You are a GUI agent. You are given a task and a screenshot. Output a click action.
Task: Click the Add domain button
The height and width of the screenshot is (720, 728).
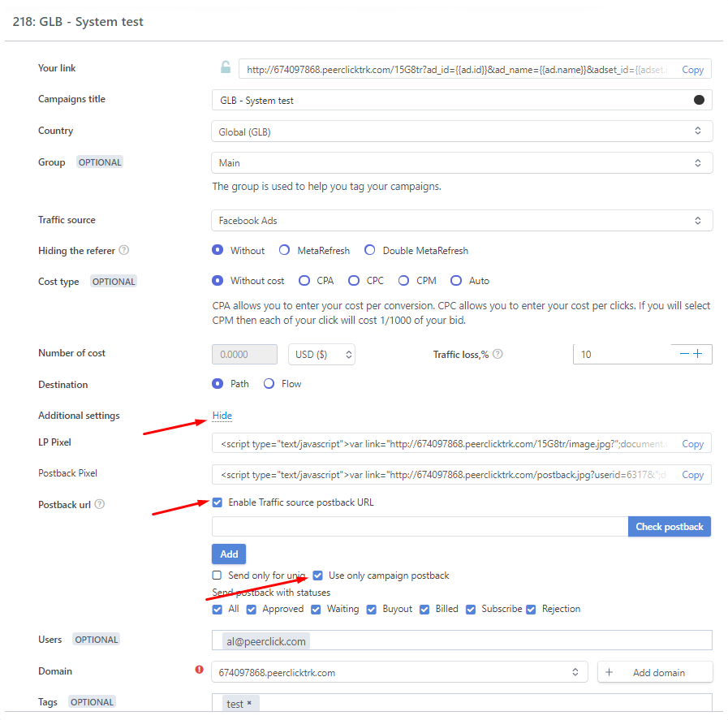655,672
